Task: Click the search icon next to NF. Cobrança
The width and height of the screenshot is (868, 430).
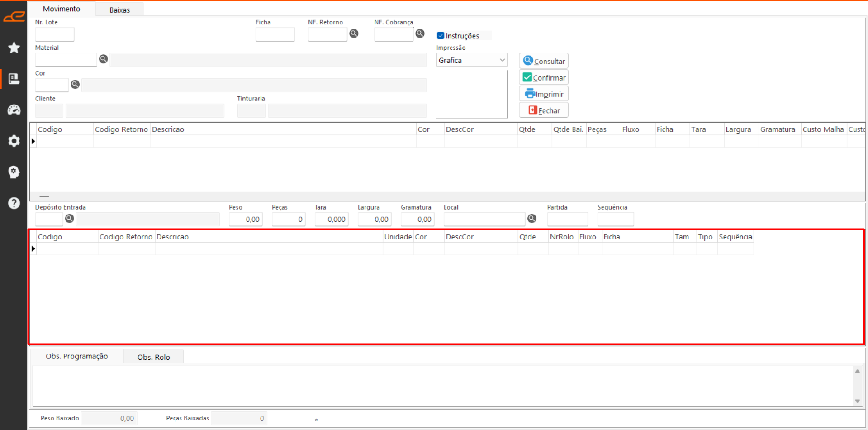Action: pos(420,33)
